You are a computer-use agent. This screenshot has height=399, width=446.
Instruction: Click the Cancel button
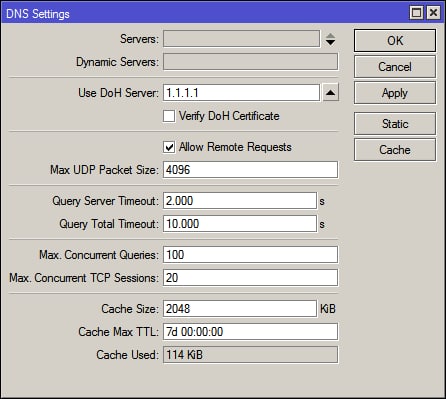click(395, 67)
